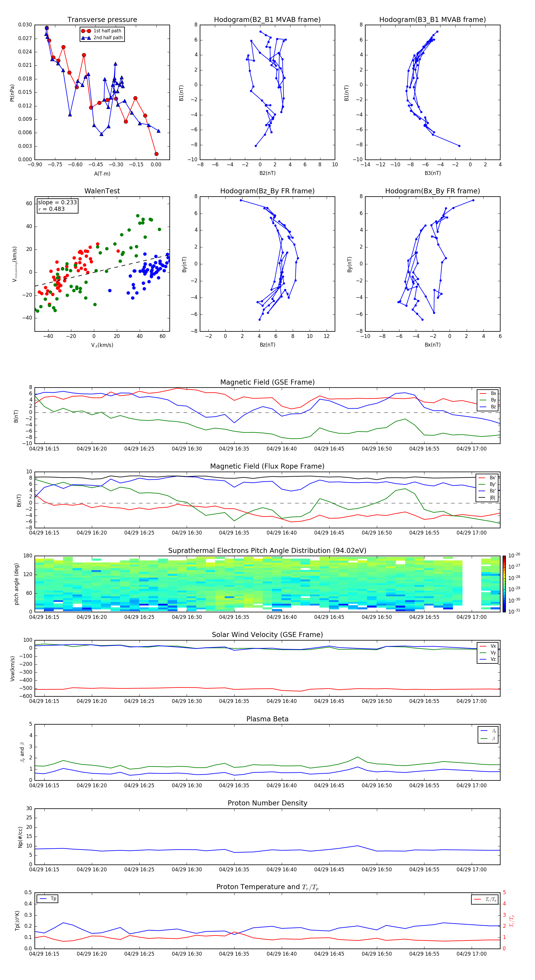
Task: Click the 'Plasma Beta' panel title
Action: [267, 719]
